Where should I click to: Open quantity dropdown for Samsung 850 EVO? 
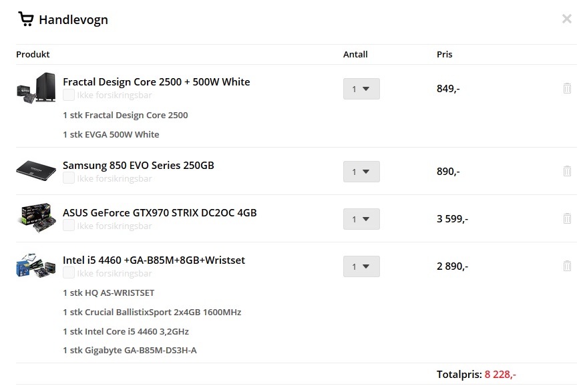tap(361, 172)
